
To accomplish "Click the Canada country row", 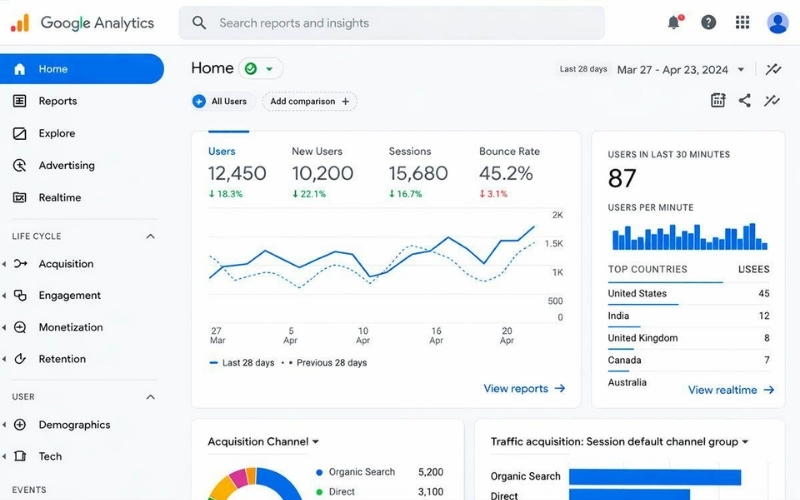I will click(688, 360).
